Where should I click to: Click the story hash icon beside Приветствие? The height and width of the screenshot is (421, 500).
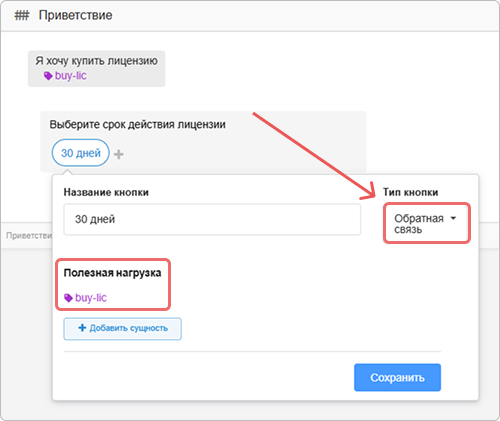coord(22,15)
